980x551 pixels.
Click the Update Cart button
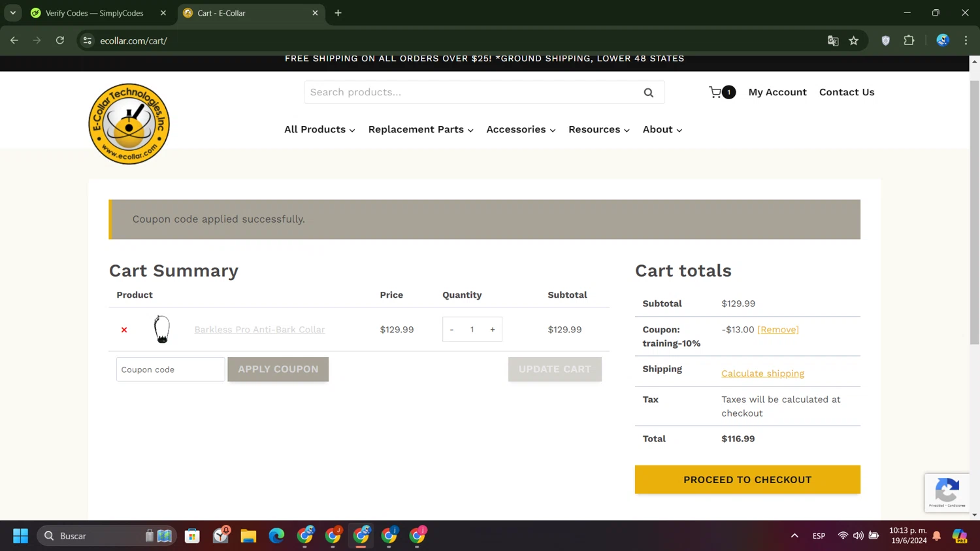[555, 370]
